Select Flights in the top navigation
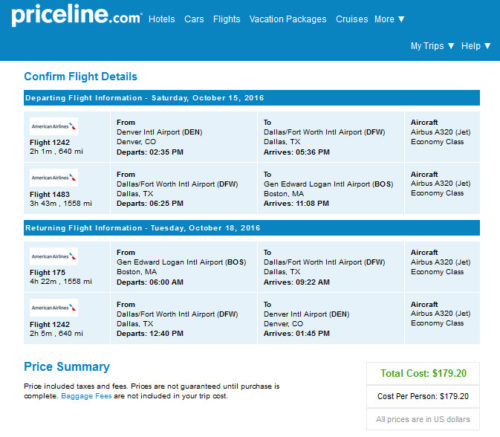This screenshot has height=437, width=500. (x=227, y=19)
